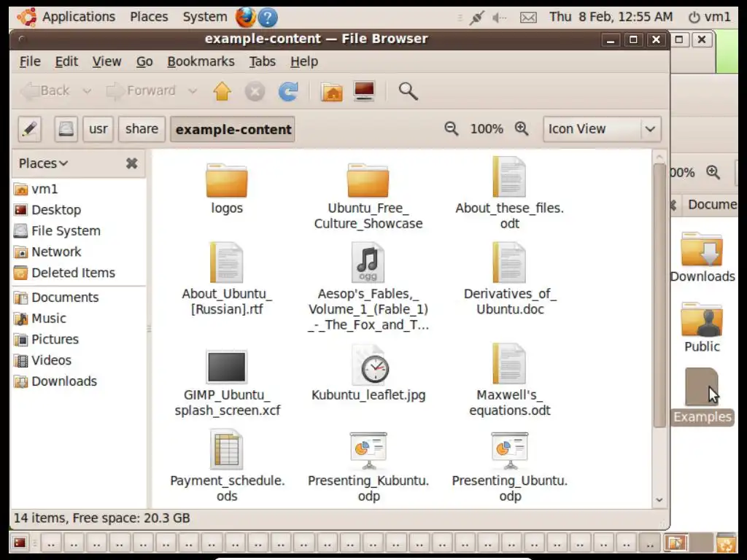Open the File menu

[30, 61]
